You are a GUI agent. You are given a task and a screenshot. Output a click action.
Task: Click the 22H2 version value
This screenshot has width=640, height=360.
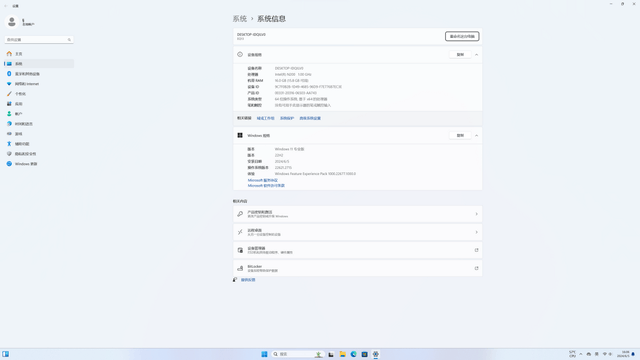279,156
